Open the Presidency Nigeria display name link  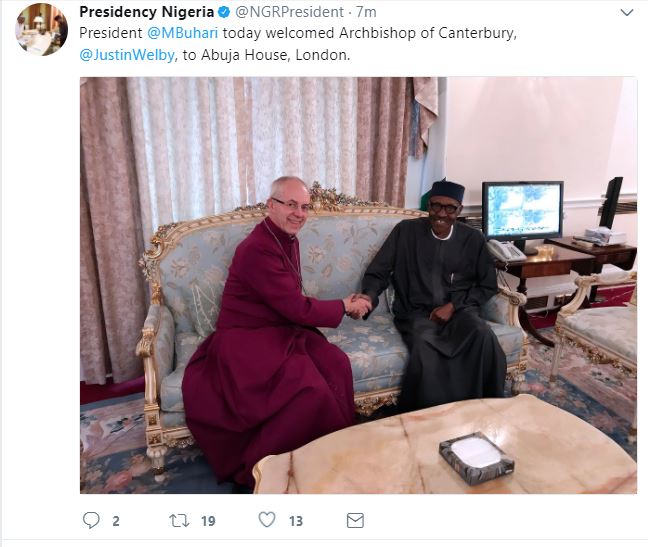click(146, 13)
